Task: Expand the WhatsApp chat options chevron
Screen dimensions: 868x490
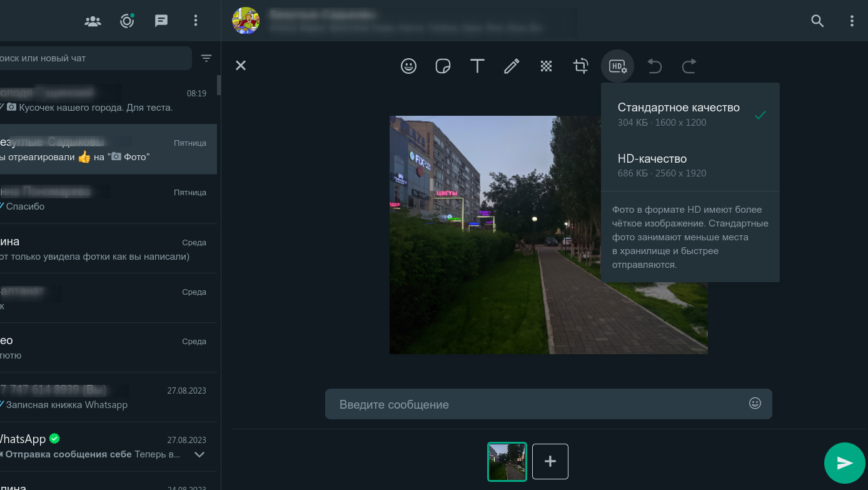Action: point(199,454)
